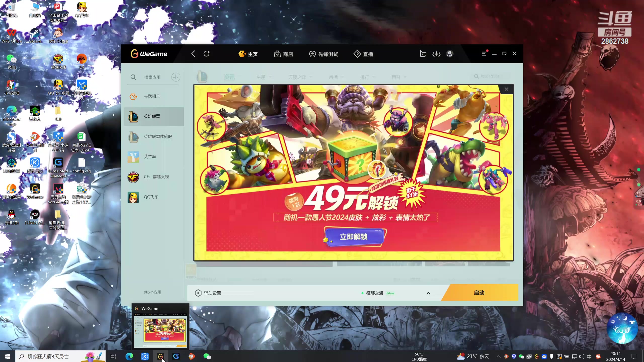Click the search magnifier in sidebar
Screen dimensions: 644x362
[x=133, y=77]
